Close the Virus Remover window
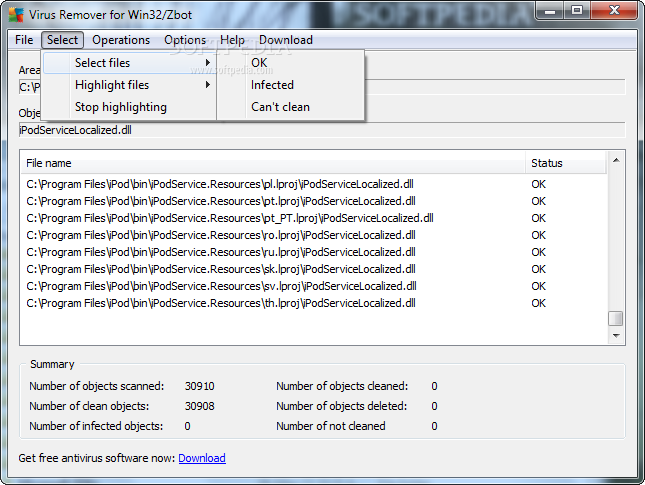This screenshot has width=645, height=485. (614, 10)
